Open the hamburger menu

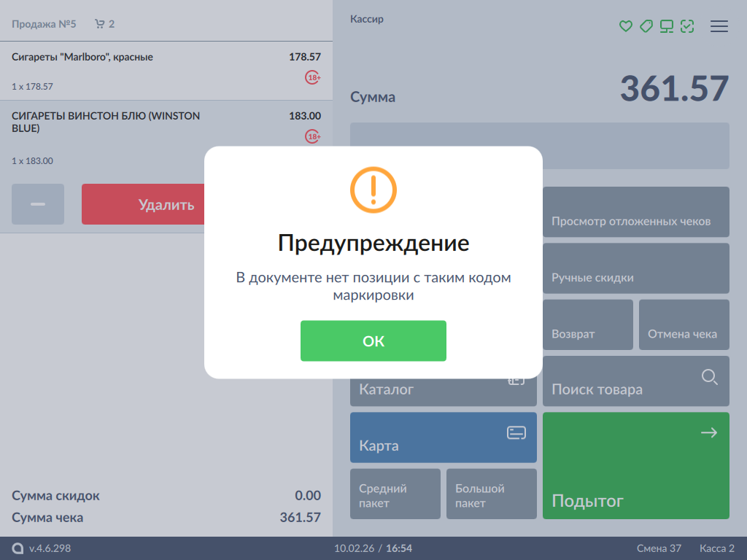[x=719, y=26]
